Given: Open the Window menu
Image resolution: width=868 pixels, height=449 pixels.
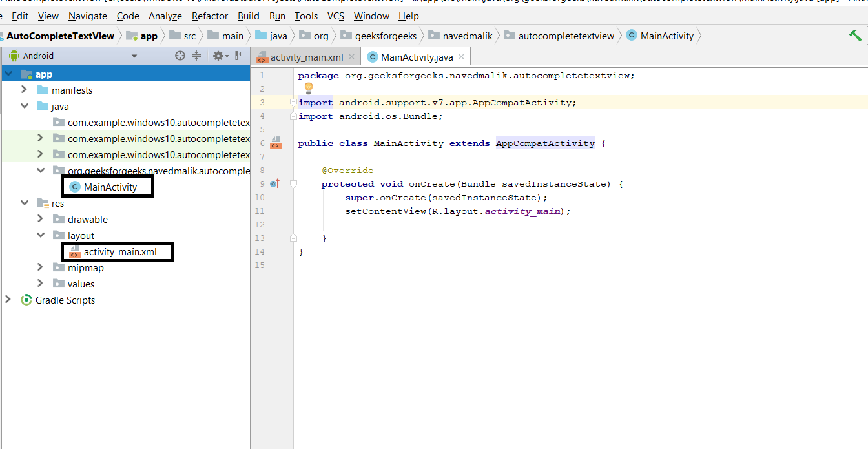Looking at the screenshot, I should [372, 16].
